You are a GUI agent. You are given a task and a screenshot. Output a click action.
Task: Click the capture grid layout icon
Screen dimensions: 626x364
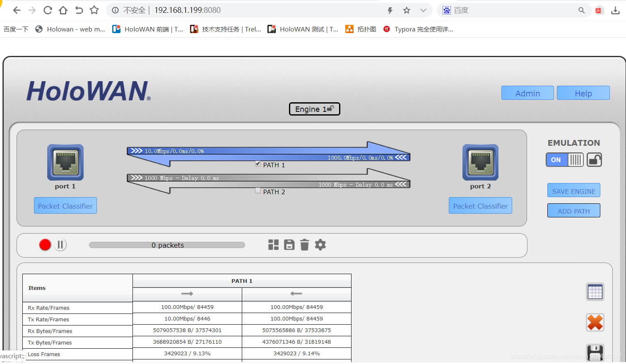pos(274,245)
